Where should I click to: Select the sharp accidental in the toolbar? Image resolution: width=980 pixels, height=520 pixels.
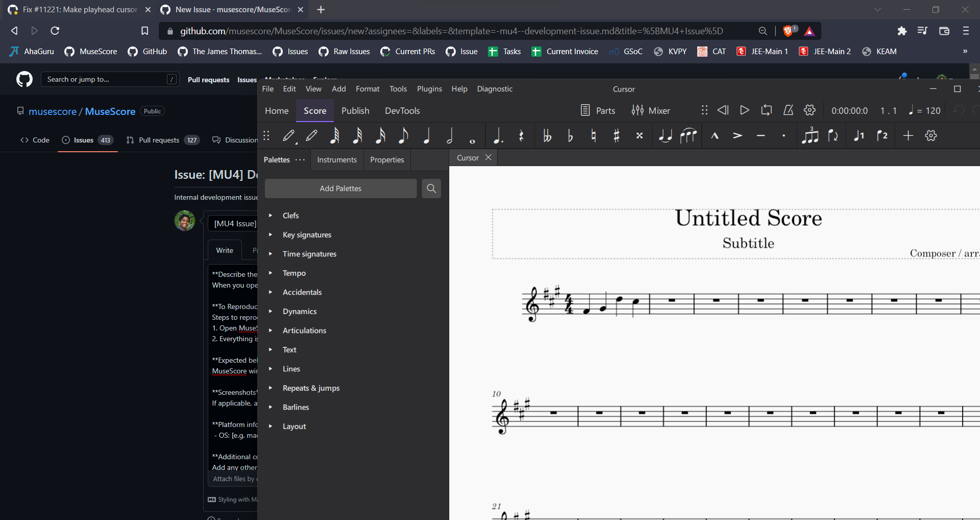(x=617, y=136)
